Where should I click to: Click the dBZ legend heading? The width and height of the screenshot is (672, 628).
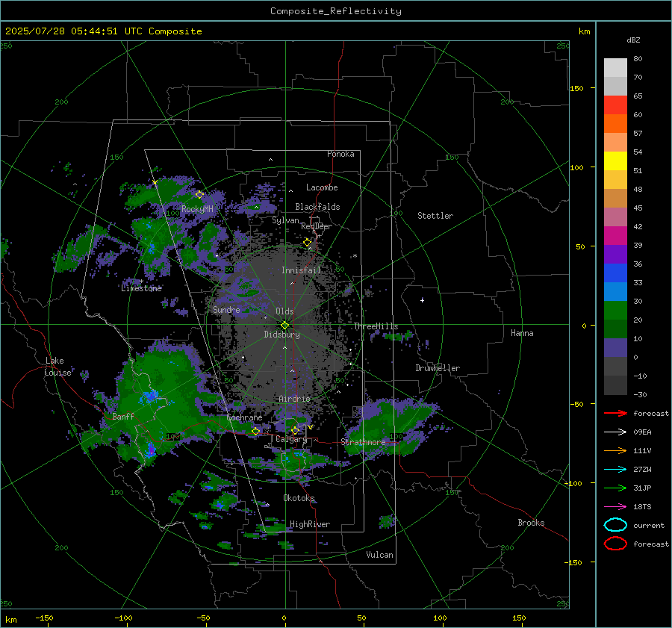point(633,40)
